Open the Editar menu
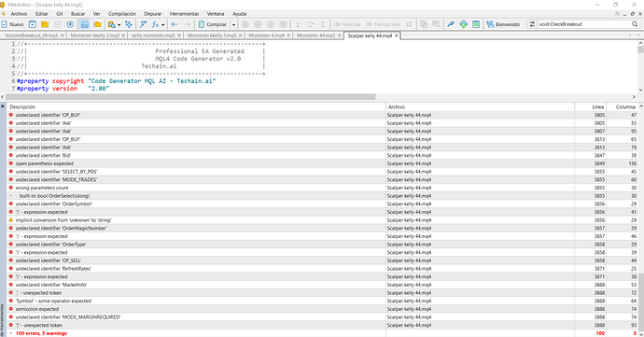This screenshot has height=337, width=644. click(x=41, y=14)
